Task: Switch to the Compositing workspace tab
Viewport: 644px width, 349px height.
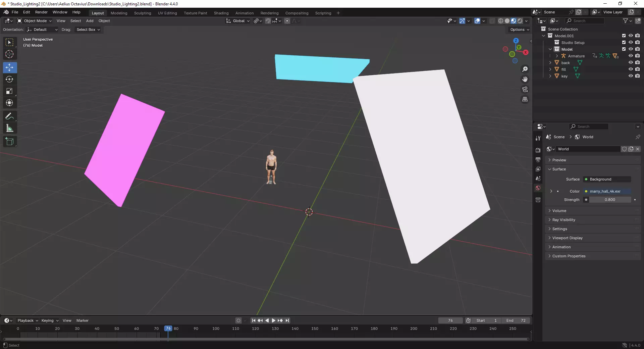Action: tap(297, 13)
